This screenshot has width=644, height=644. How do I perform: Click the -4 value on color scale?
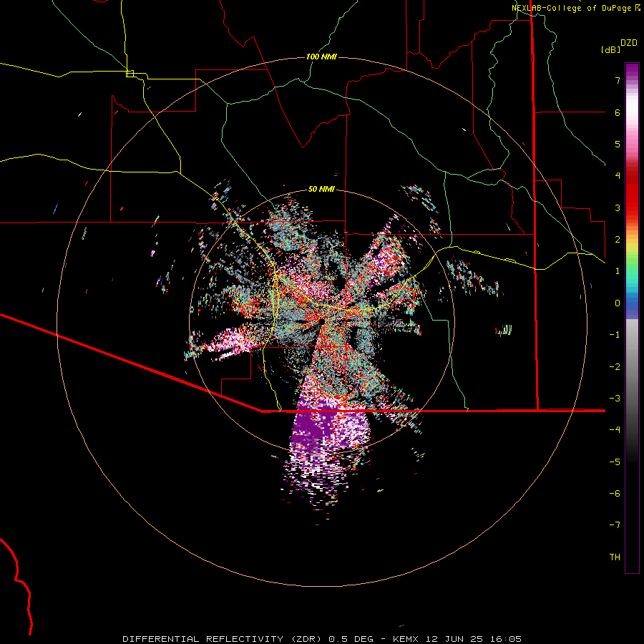(x=615, y=430)
